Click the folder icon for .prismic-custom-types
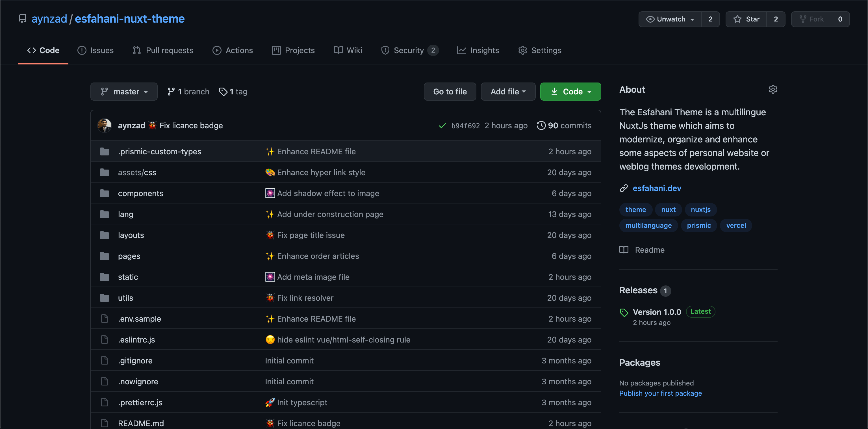 coord(105,152)
